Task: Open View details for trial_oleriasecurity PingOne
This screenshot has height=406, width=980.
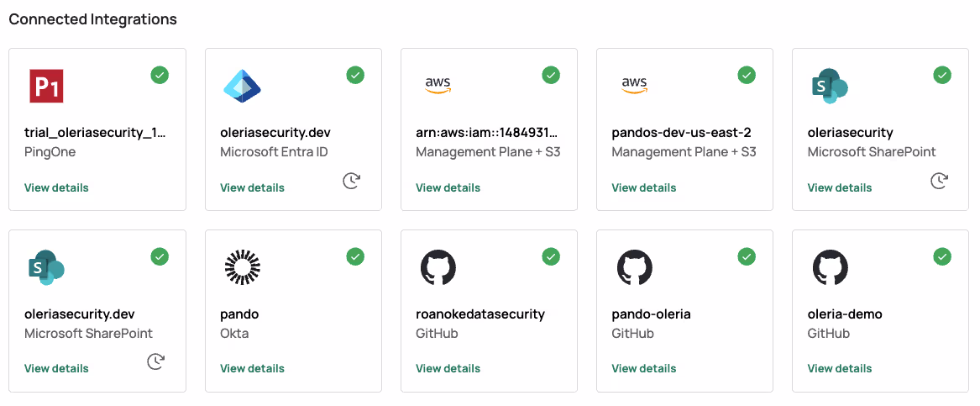Action: (56, 187)
